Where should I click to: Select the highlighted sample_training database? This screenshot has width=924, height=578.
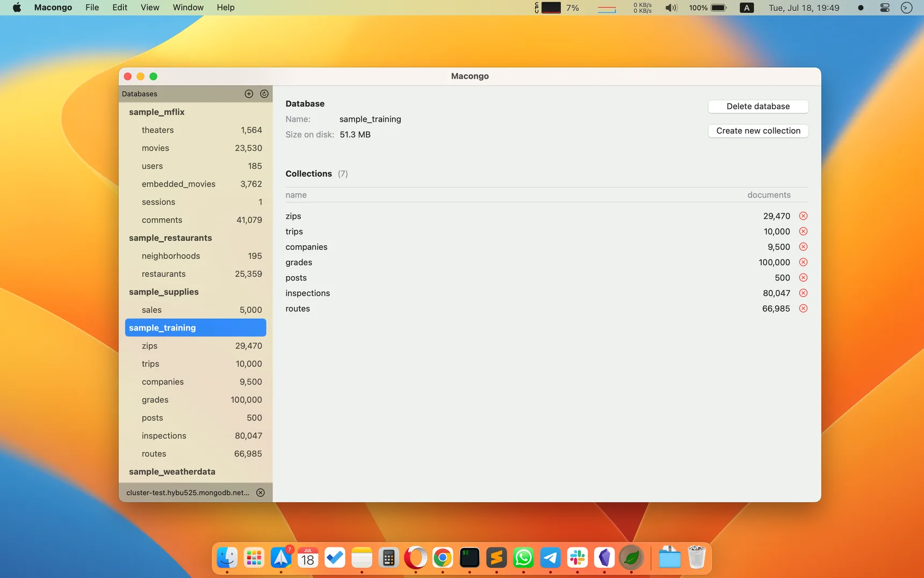tap(196, 327)
